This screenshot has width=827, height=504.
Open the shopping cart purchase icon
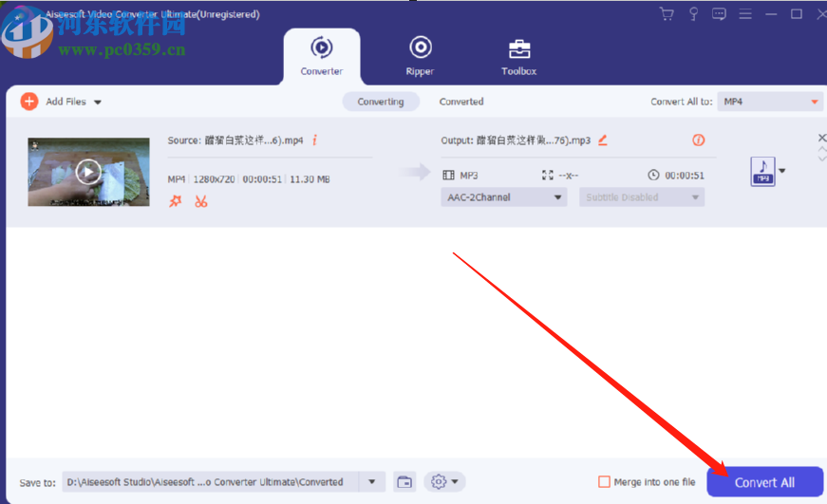click(x=667, y=14)
